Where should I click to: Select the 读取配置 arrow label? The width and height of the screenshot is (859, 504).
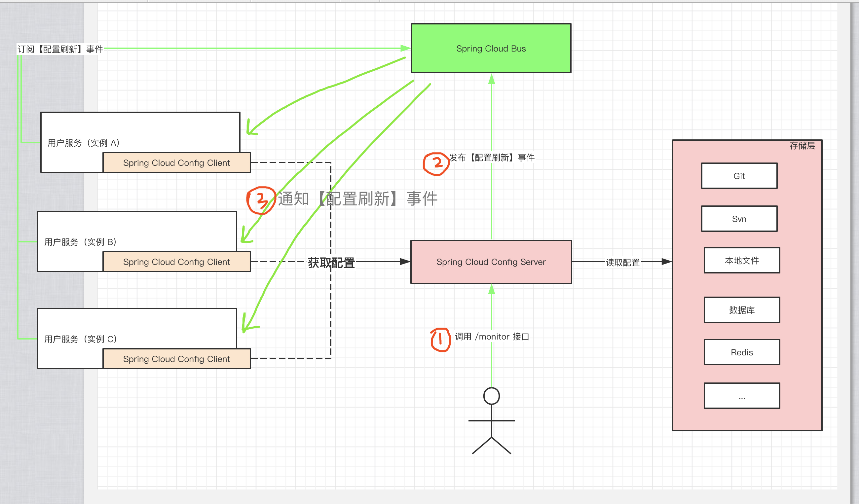pos(622,262)
